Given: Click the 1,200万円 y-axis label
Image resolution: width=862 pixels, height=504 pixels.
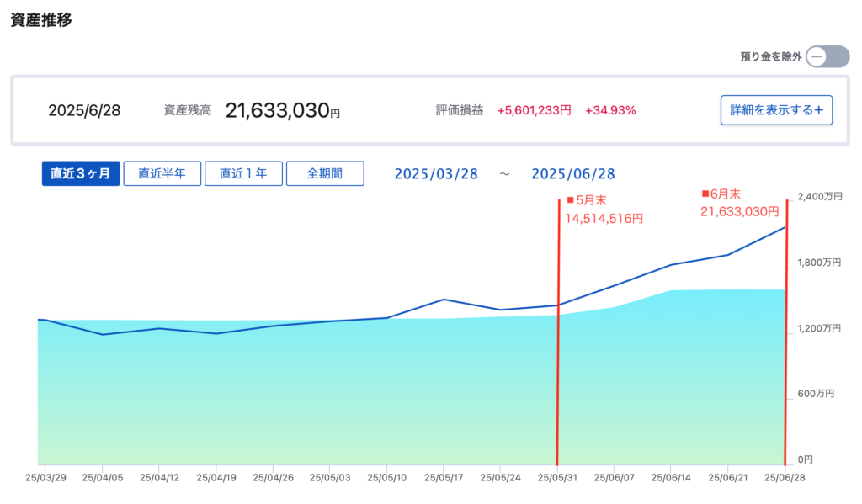Looking at the screenshot, I should 819,329.
